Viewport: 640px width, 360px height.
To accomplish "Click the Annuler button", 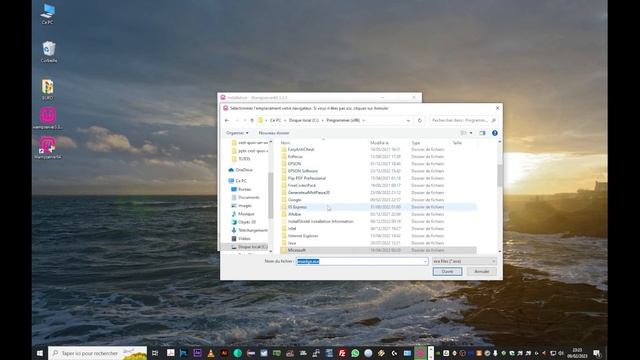I will (482, 271).
